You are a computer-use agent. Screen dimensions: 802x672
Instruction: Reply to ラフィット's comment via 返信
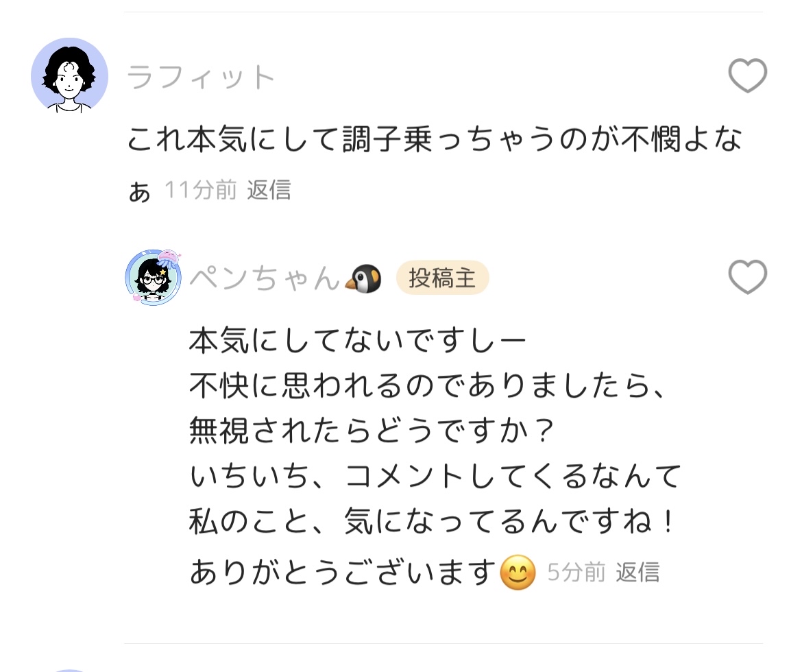point(269,189)
